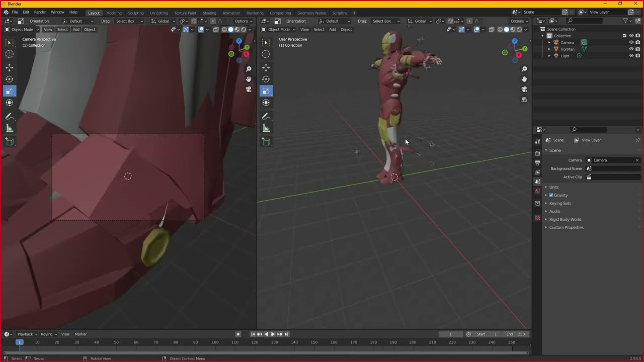This screenshot has height=362, width=644.
Task: Switch perspective/orthographic grid icon in right viewport
Action: pos(524,100)
